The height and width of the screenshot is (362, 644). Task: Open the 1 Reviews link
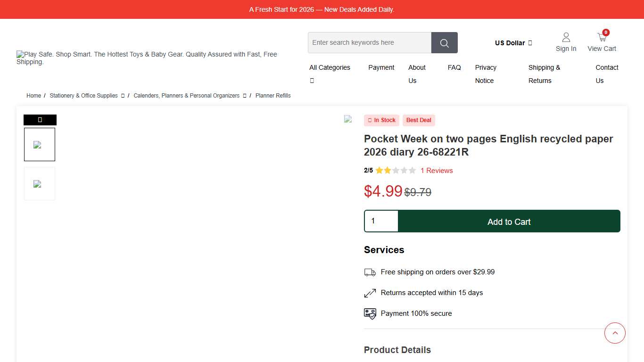click(x=437, y=171)
